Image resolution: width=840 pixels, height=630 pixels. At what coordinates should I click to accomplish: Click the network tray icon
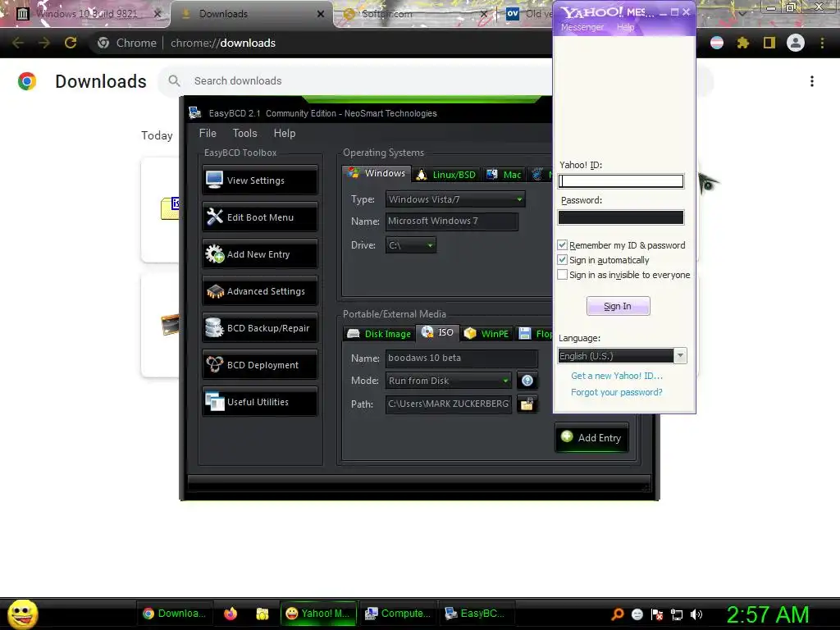tap(677, 614)
